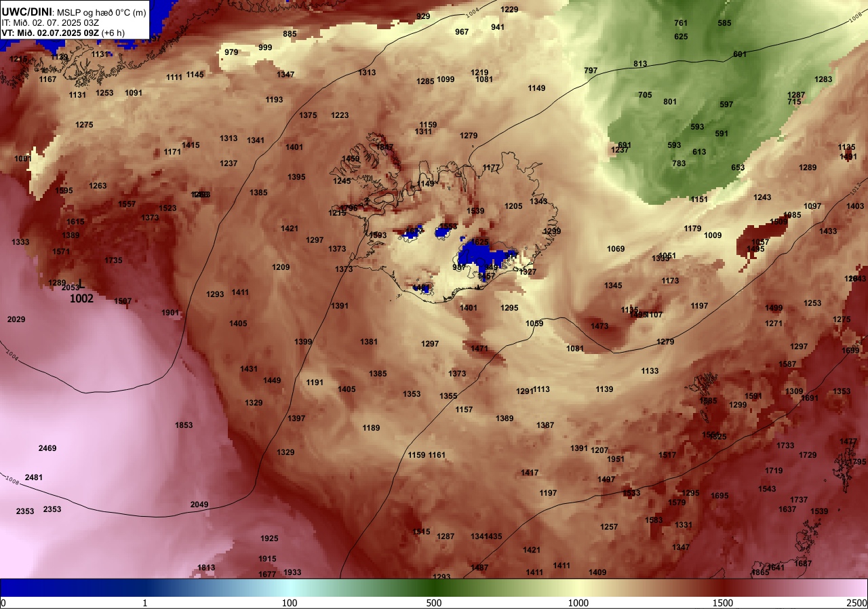Click the 2500 label on colour scale

(857, 603)
